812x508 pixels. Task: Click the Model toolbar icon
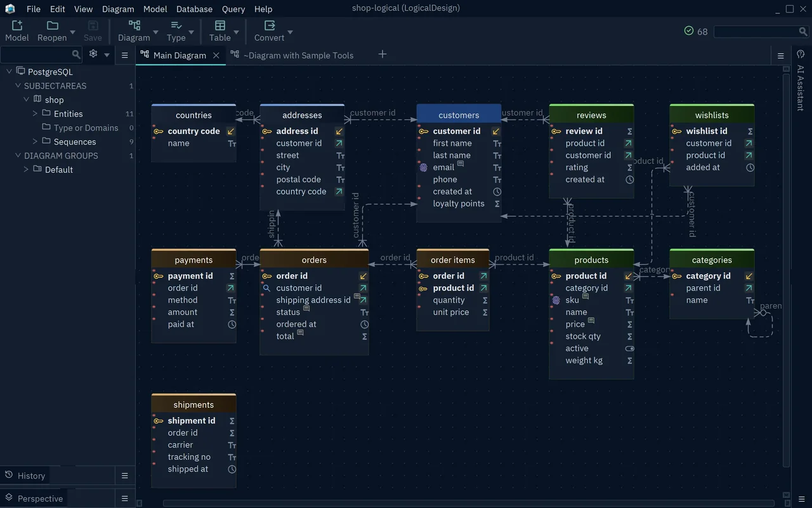16,25
